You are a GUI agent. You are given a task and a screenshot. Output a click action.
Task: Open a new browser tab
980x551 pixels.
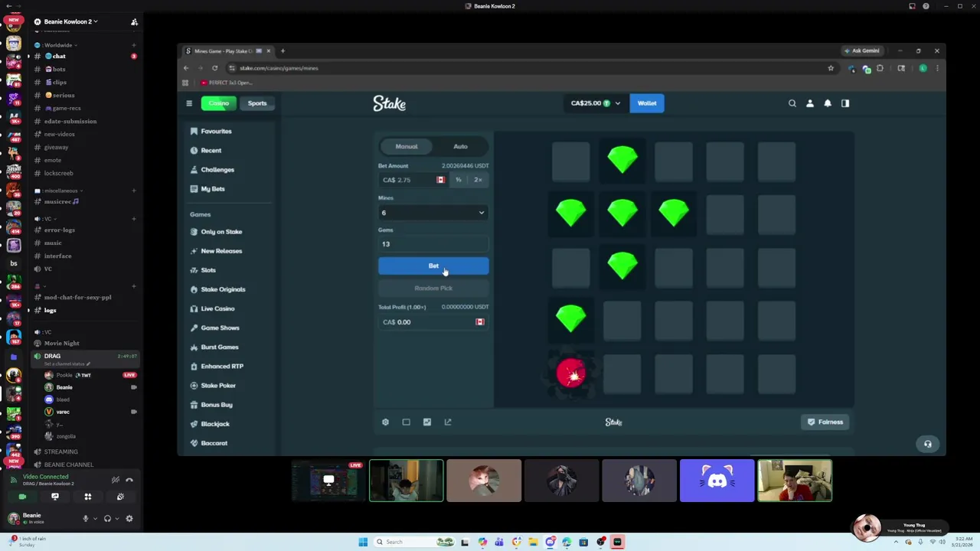tap(283, 51)
